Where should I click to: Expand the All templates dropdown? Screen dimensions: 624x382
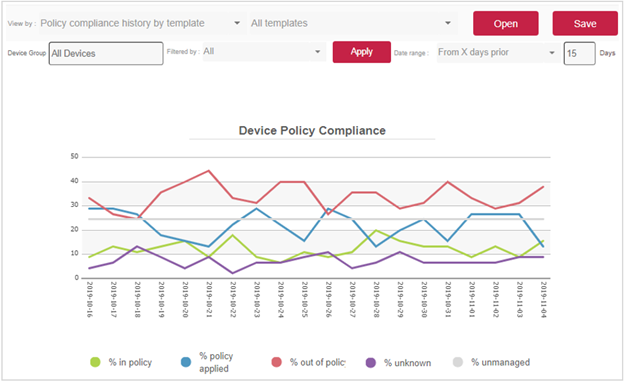[x=353, y=23]
